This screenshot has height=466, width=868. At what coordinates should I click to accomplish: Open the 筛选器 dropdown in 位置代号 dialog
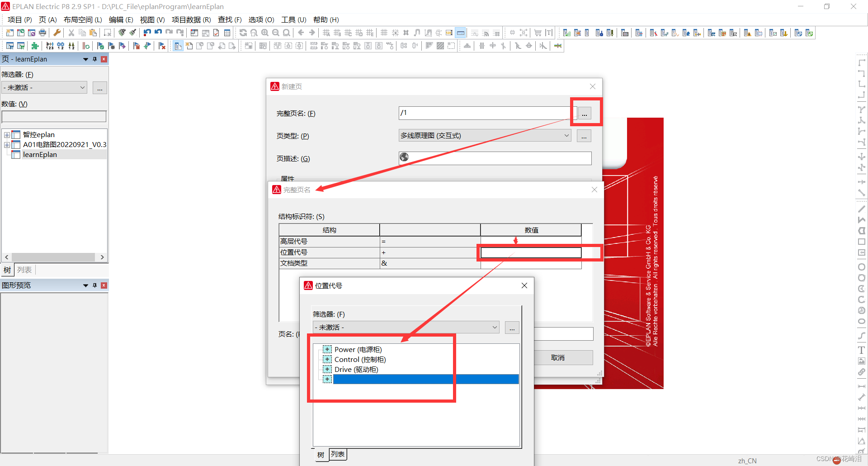tap(406, 327)
